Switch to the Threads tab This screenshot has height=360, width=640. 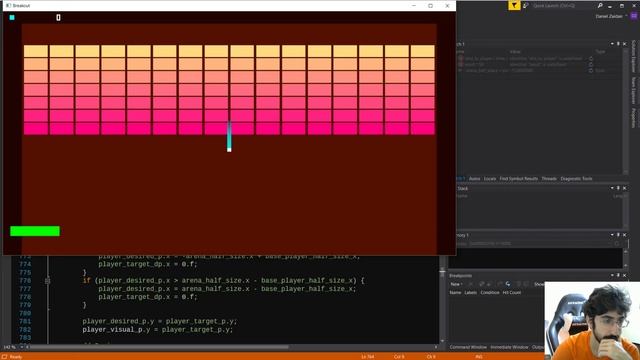(x=549, y=179)
